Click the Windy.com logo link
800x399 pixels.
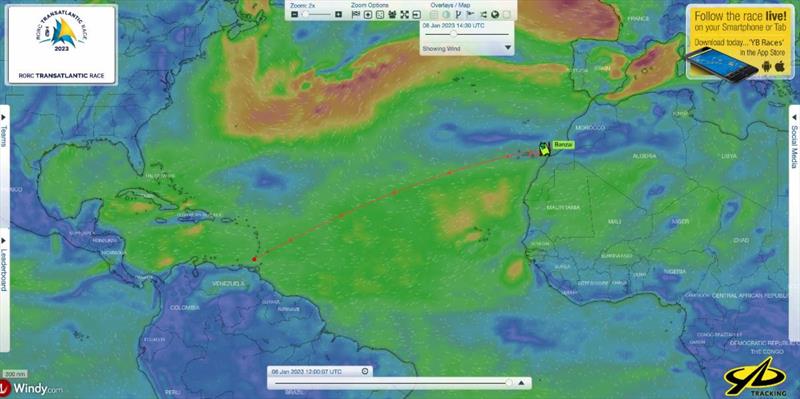(32, 388)
